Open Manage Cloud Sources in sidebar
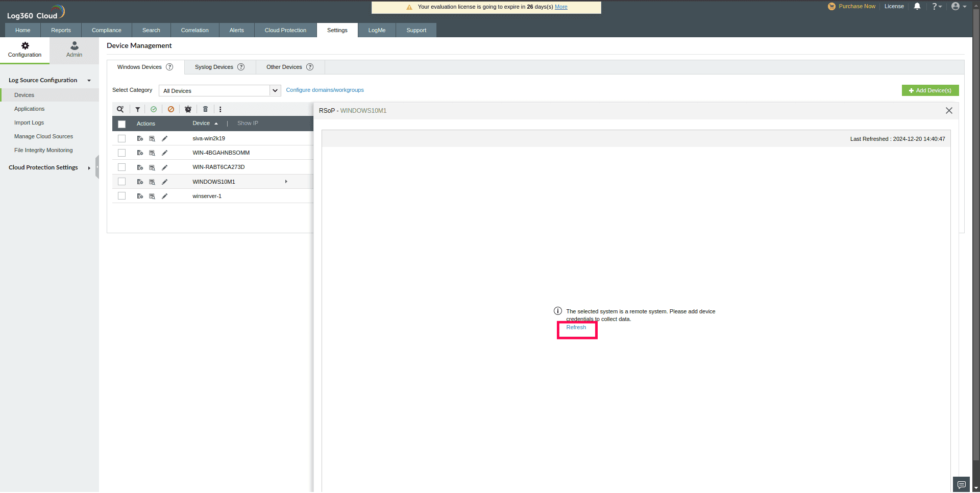This screenshot has height=493, width=980. pyautogui.click(x=43, y=137)
